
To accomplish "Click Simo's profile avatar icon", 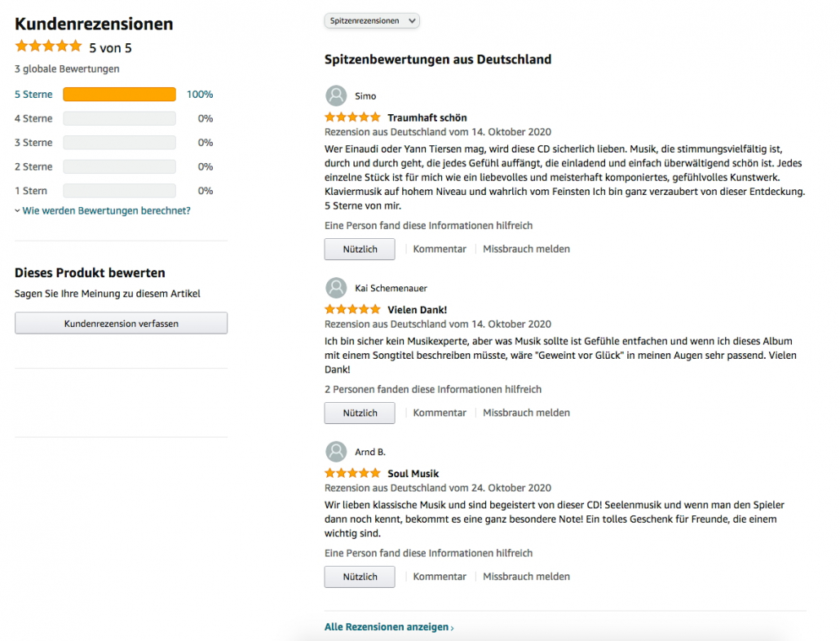I will point(335,95).
